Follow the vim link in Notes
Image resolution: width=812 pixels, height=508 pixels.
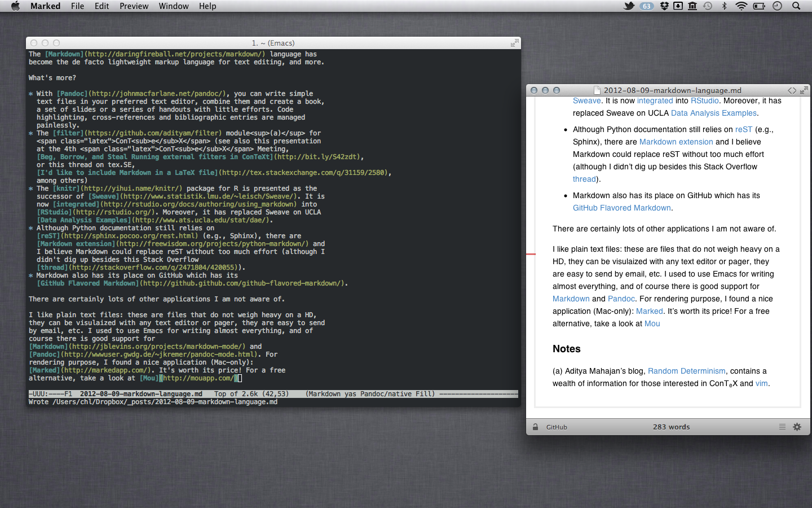click(x=761, y=383)
